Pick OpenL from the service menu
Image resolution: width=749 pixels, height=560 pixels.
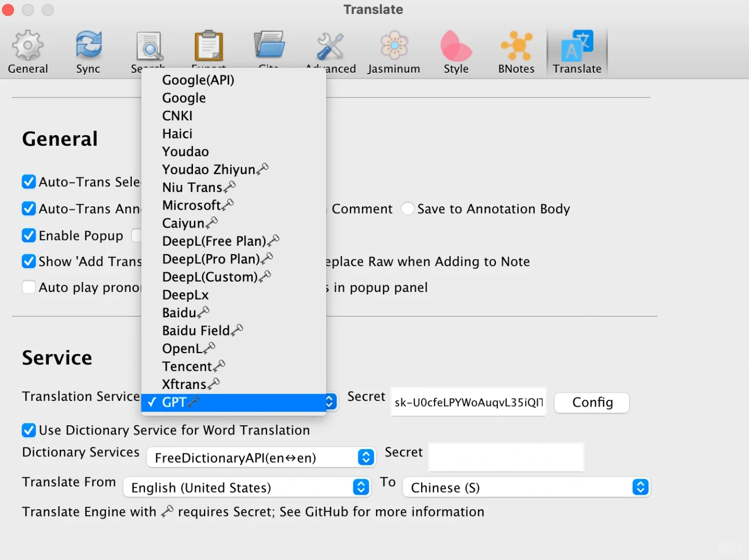(233, 348)
